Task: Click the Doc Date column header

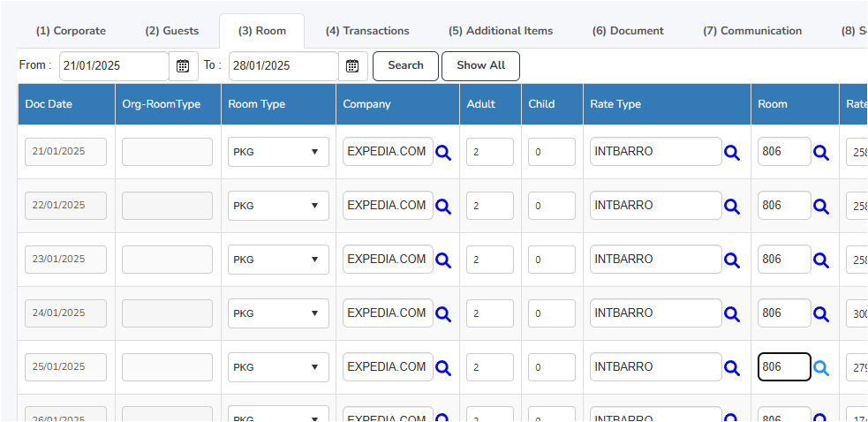Action: [x=66, y=104]
